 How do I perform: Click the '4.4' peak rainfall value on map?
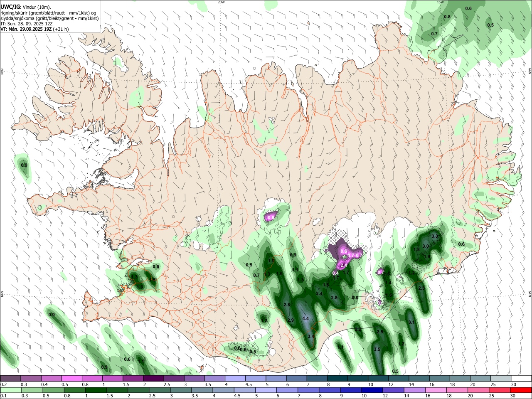click(x=305, y=318)
